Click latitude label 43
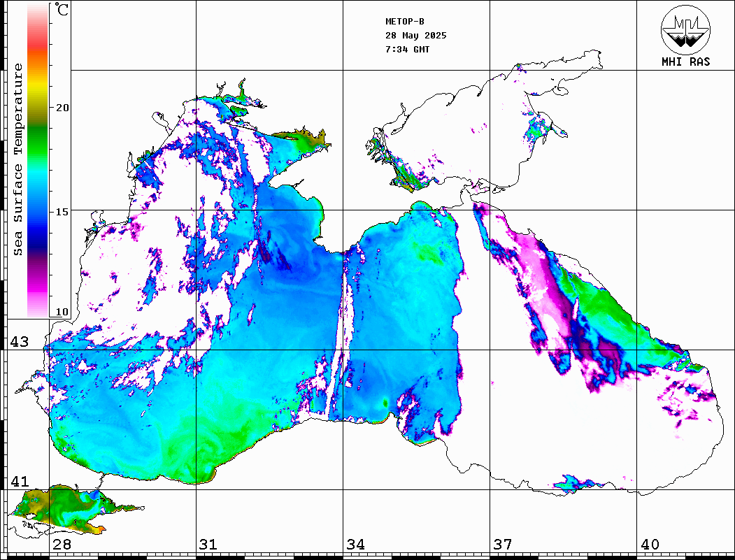This screenshot has width=735, height=560. tap(19, 342)
